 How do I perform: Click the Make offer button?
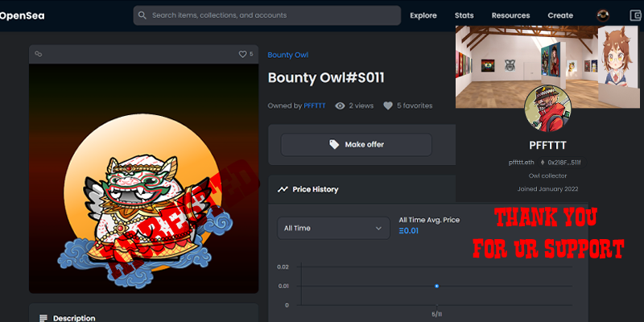pyautogui.click(x=356, y=145)
